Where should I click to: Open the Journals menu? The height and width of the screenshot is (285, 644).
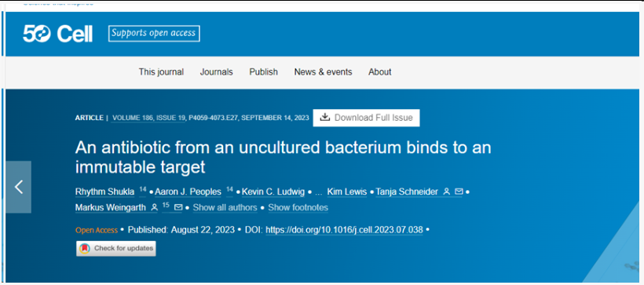click(217, 72)
